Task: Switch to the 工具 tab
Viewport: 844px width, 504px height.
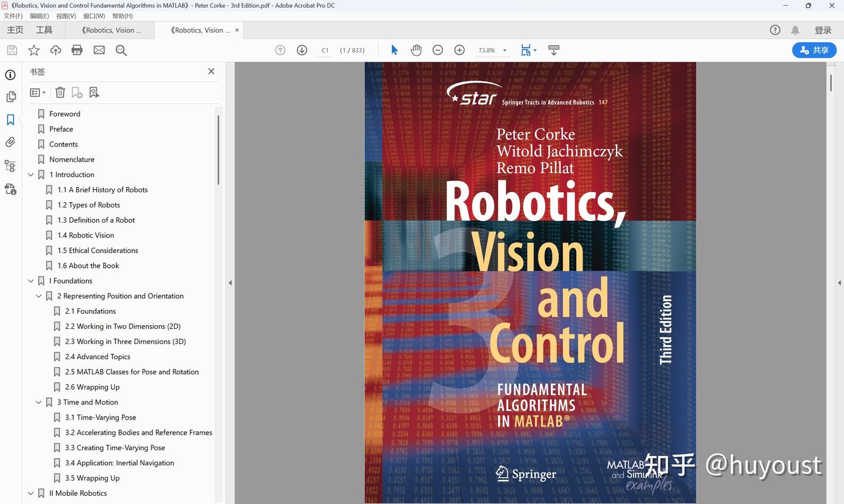Action: click(x=44, y=29)
